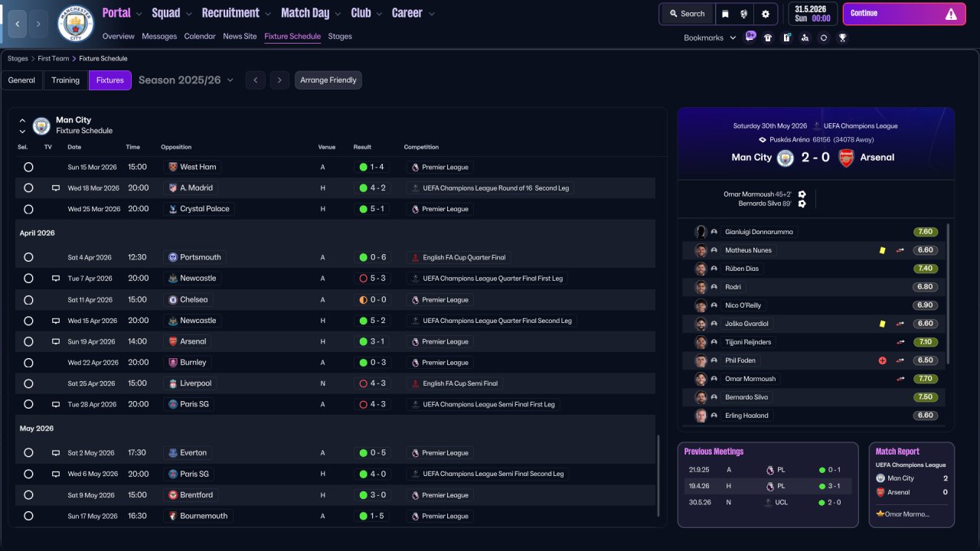Screen dimensions: 980x551
Task: Select the Liverpool fixture radio button
Action: click(x=28, y=383)
